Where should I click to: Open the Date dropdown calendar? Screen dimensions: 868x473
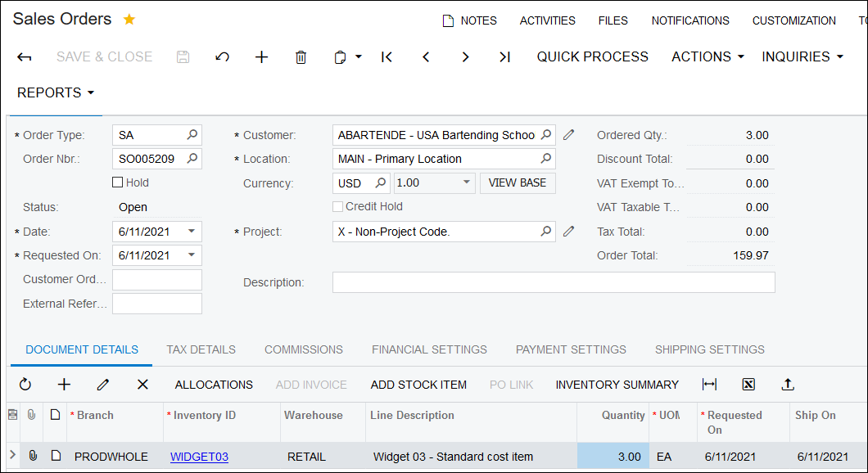192,232
